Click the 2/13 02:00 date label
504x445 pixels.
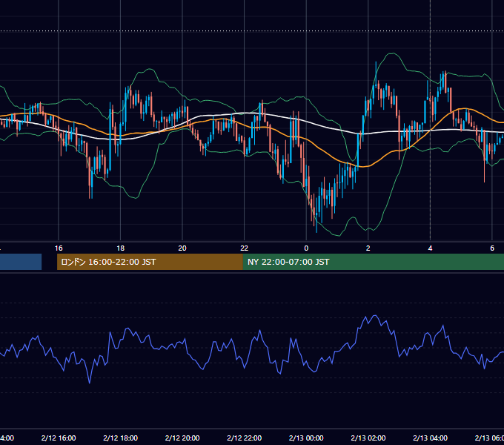368,438
